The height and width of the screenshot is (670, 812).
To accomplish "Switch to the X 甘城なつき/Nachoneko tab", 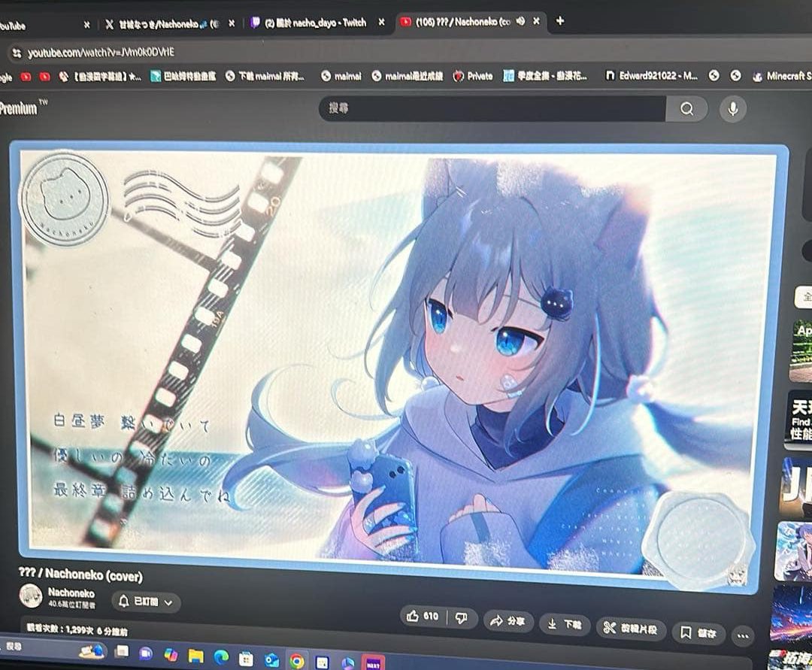I will pyautogui.click(x=162, y=24).
